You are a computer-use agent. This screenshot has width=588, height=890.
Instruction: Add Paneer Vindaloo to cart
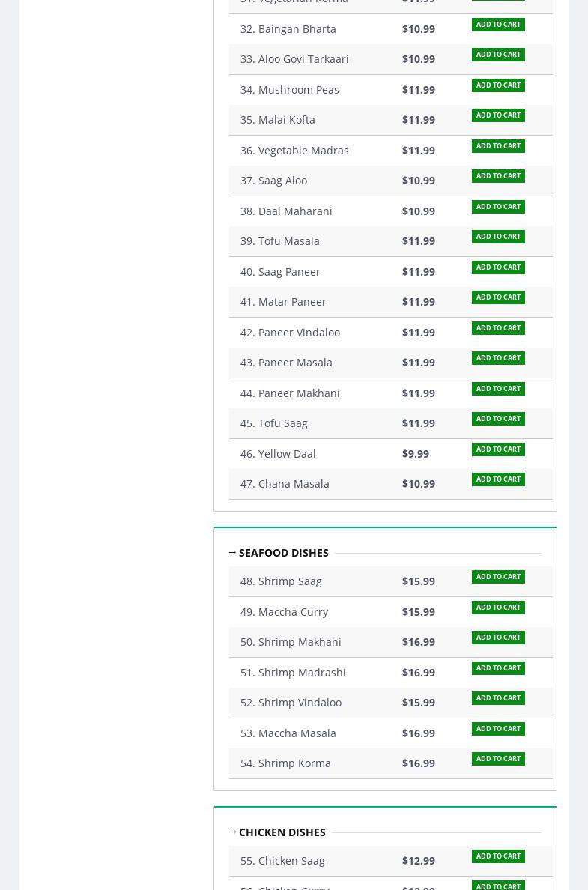pos(498,328)
